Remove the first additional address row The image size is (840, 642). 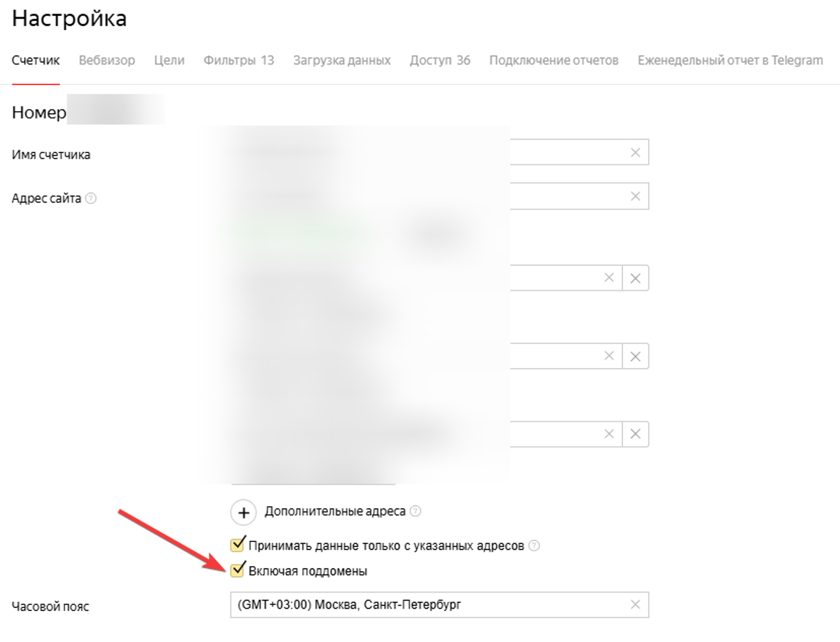635,278
